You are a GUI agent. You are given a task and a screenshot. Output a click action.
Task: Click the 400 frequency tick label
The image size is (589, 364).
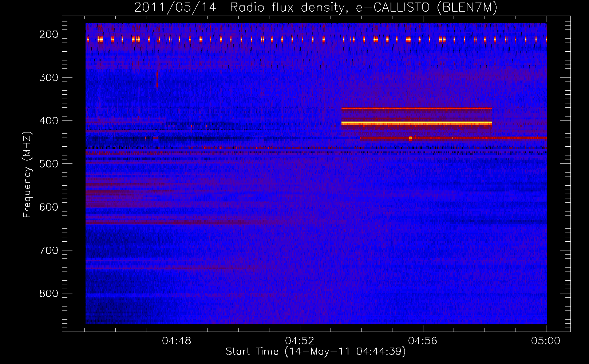pyautogui.click(x=48, y=120)
